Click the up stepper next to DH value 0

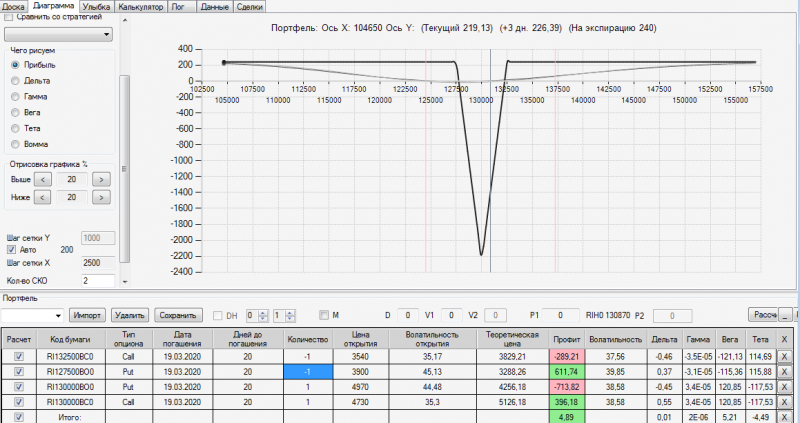(x=263, y=313)
